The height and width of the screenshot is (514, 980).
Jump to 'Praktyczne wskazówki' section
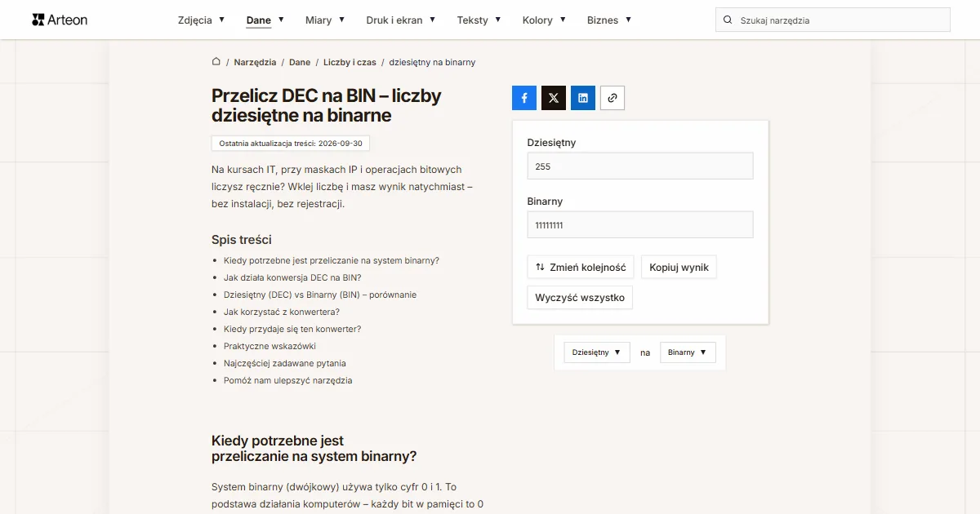[270, 346]
